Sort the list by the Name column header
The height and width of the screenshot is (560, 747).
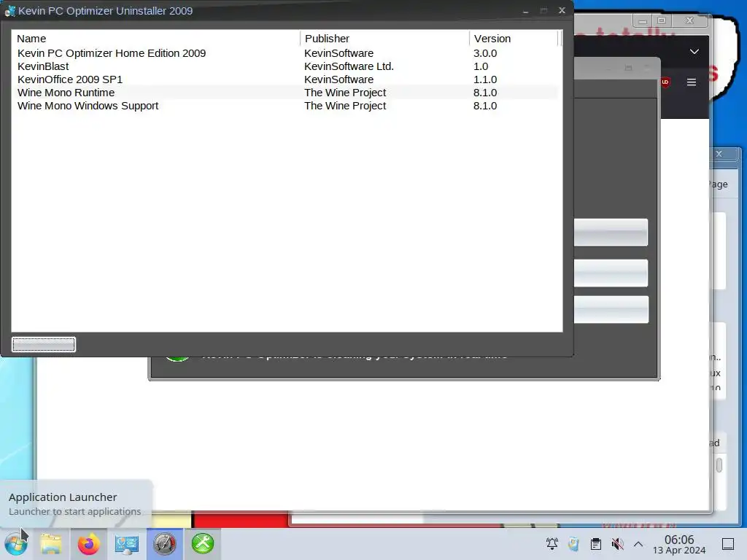156,39
